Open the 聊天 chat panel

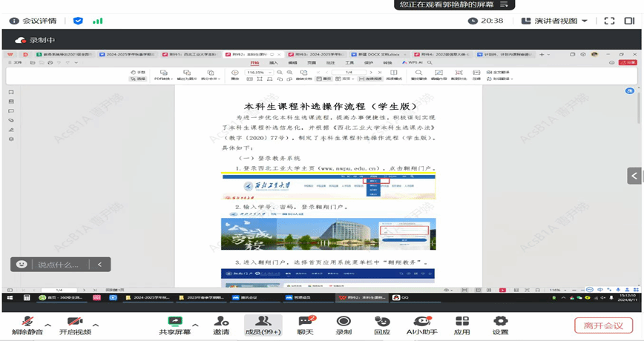[306, 325]
